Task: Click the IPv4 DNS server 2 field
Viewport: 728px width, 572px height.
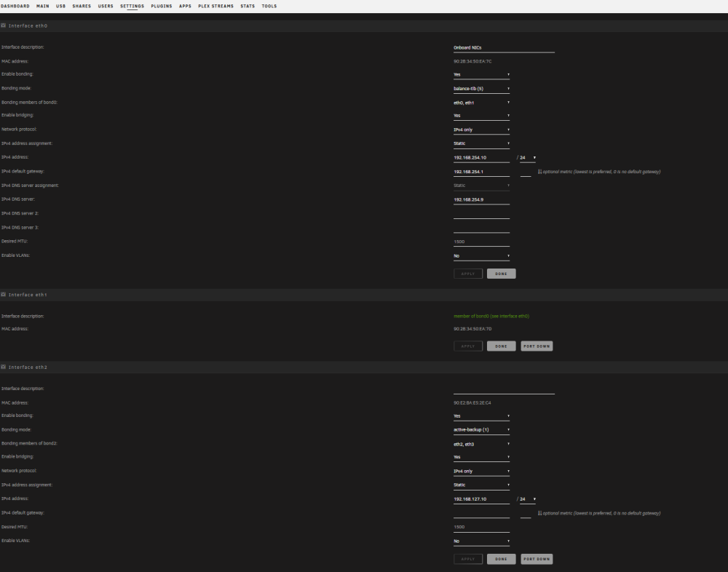Action: [x=481, y=213]
